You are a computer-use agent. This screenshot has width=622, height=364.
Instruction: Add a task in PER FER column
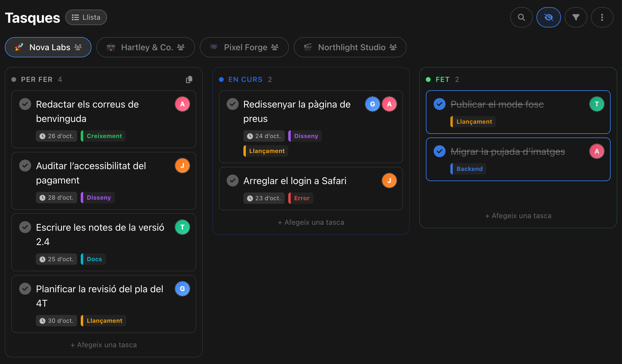[104, 345]
